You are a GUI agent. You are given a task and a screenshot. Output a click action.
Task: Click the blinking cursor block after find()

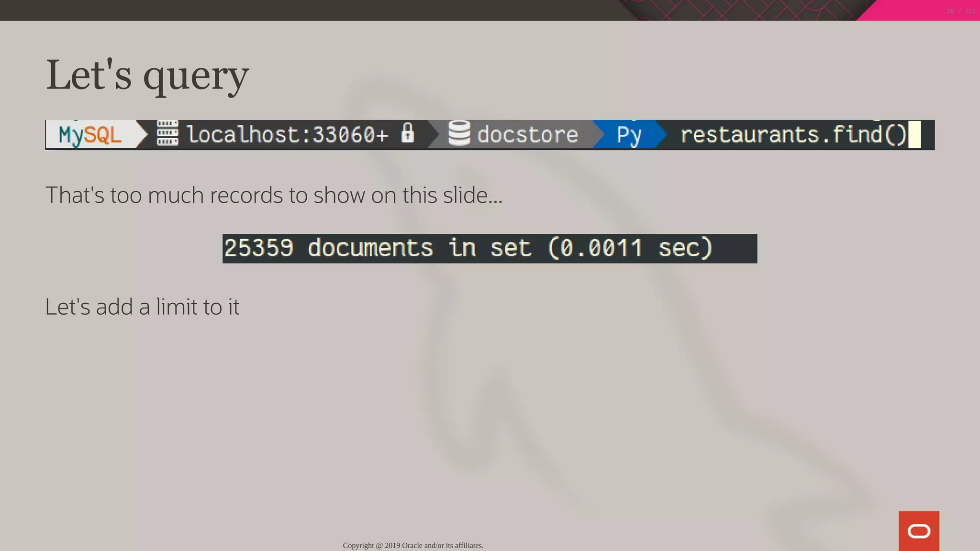[x=914, y=134]
